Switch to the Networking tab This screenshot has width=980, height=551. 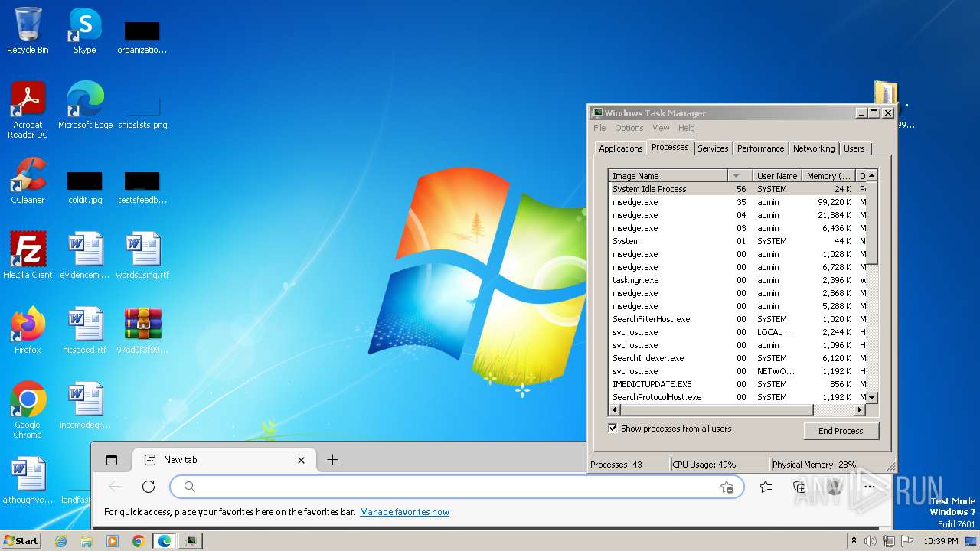coord(814,148)
